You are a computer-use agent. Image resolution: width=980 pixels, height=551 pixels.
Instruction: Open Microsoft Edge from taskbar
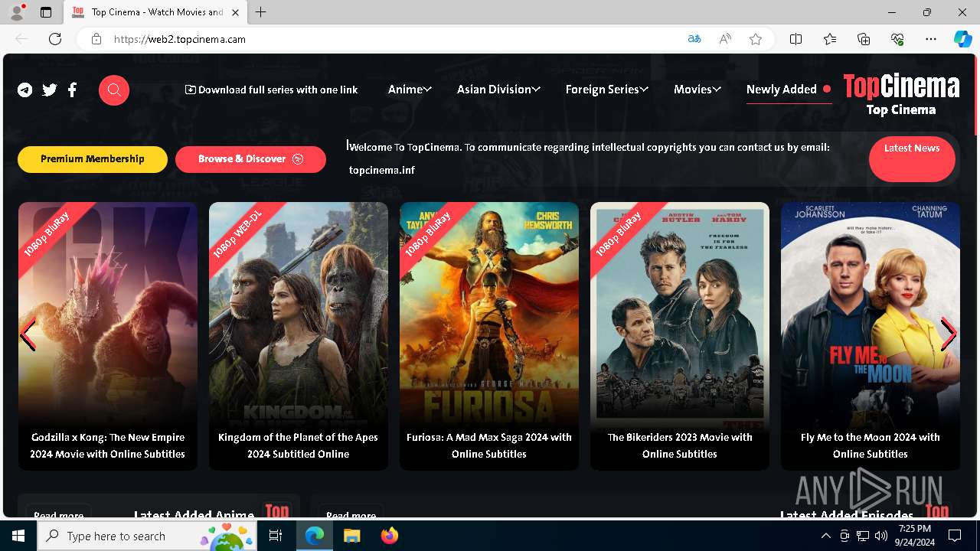click(x=315, y=536)
